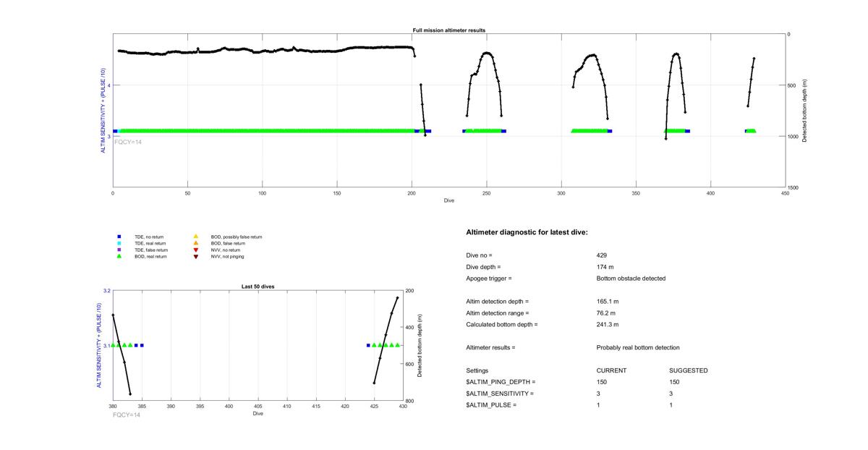This screenshot has width=868, height=450.
Task: Click the 'Altim detection range =' label
Action: (x=497, y=313)
